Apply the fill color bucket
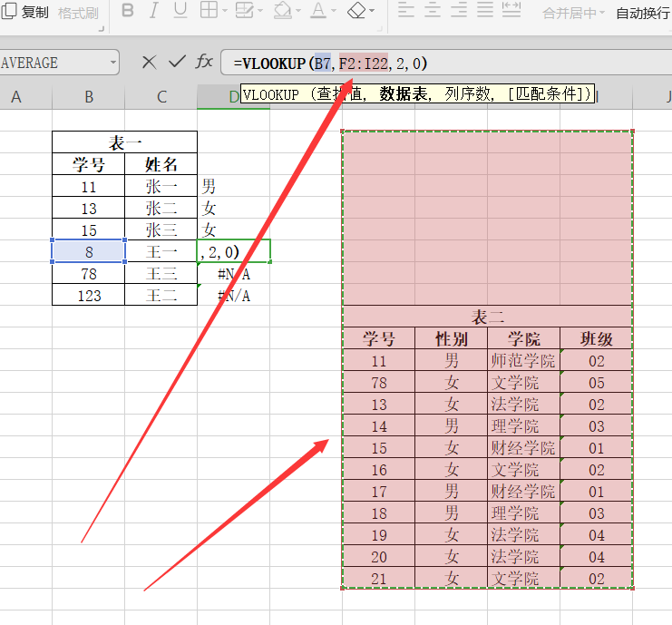This screenshot has width=672, height=625. pos(282,10)
